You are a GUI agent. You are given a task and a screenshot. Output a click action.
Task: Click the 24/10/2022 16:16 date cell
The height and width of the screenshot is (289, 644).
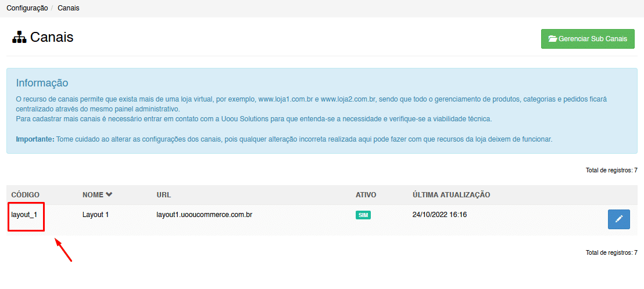pos(440,214)
